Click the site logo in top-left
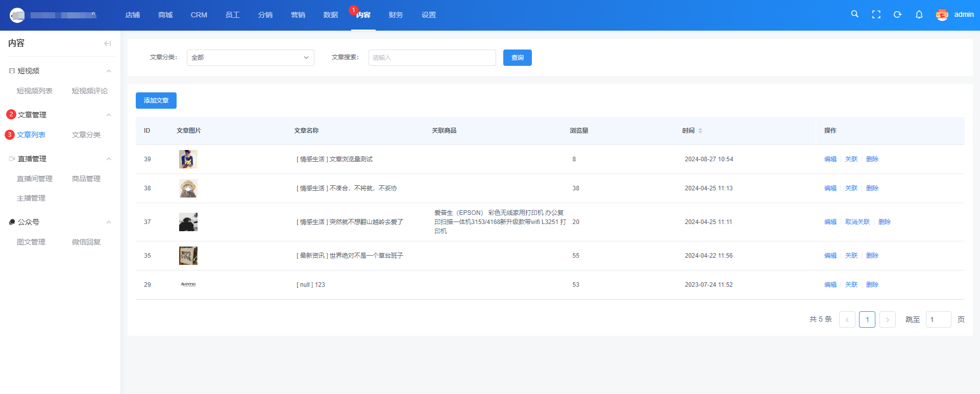 tap(17, 15)
